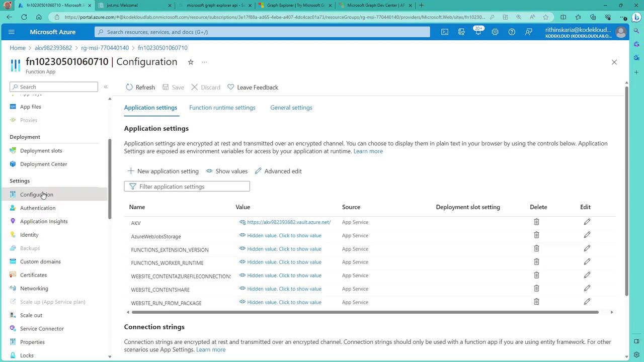Click Leave Feedback in the command bar

[x=253, y=87]
